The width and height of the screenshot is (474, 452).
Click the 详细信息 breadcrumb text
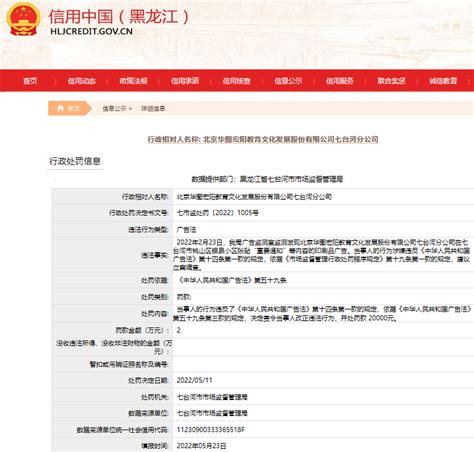[x=153, y=108]
